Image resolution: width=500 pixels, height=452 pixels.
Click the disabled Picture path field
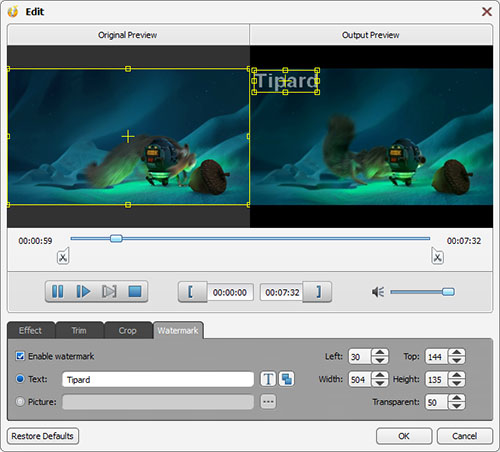(x=158, y=402)
